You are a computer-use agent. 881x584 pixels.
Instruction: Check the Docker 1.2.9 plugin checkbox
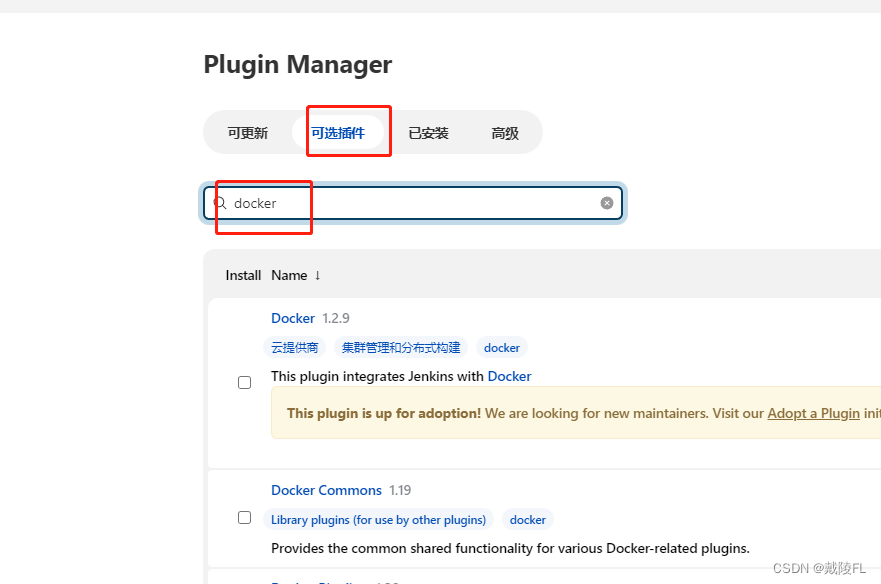pyautogui.click(x=244, y=382)
